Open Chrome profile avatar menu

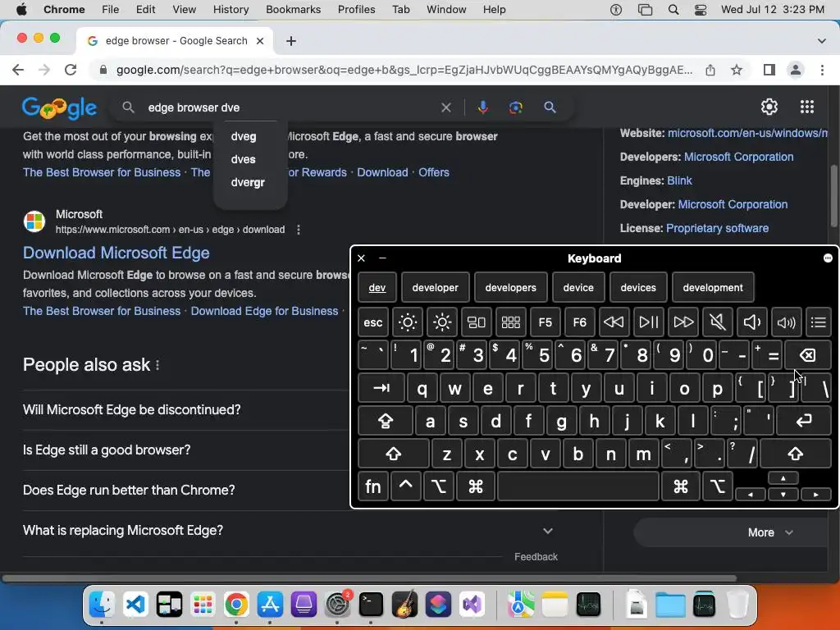(796, 70)
